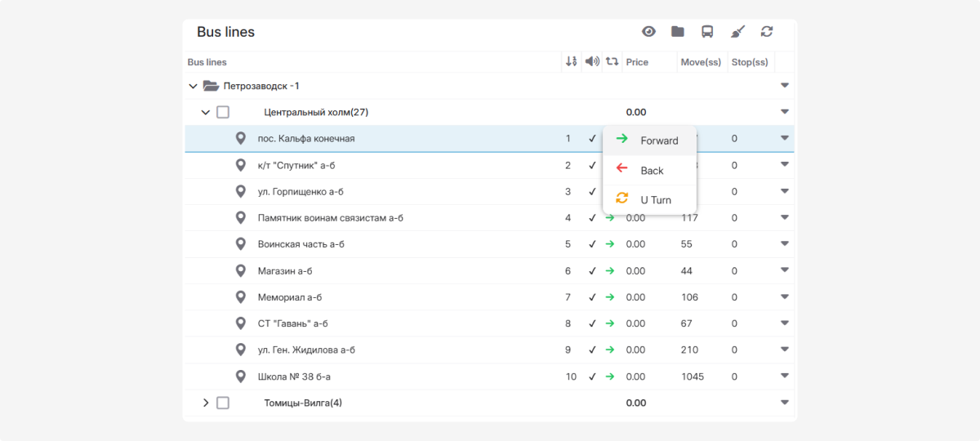Expand the Томицы-Вилга(4) route
The image size is (980, 441).
click(206, 403)
